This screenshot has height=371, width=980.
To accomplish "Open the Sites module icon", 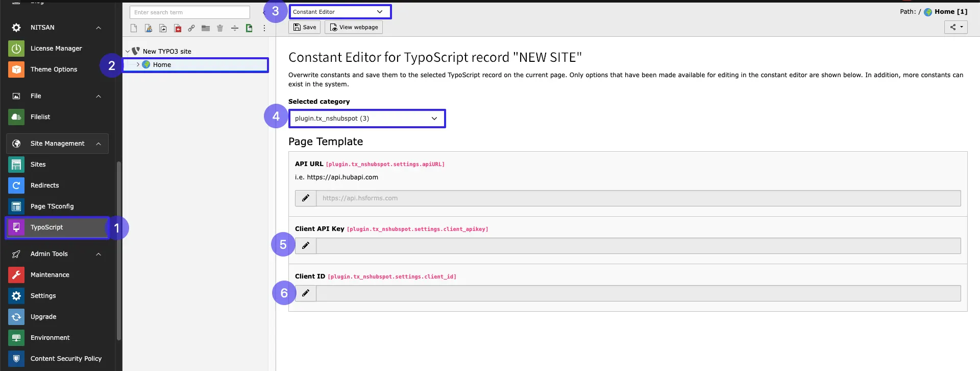I will (16, 165).
